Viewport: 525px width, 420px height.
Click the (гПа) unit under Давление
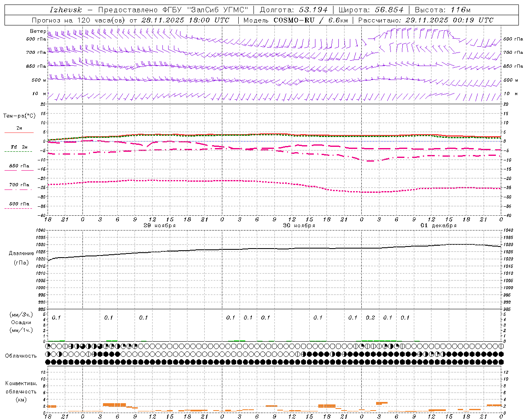click(x=21, y=263)
